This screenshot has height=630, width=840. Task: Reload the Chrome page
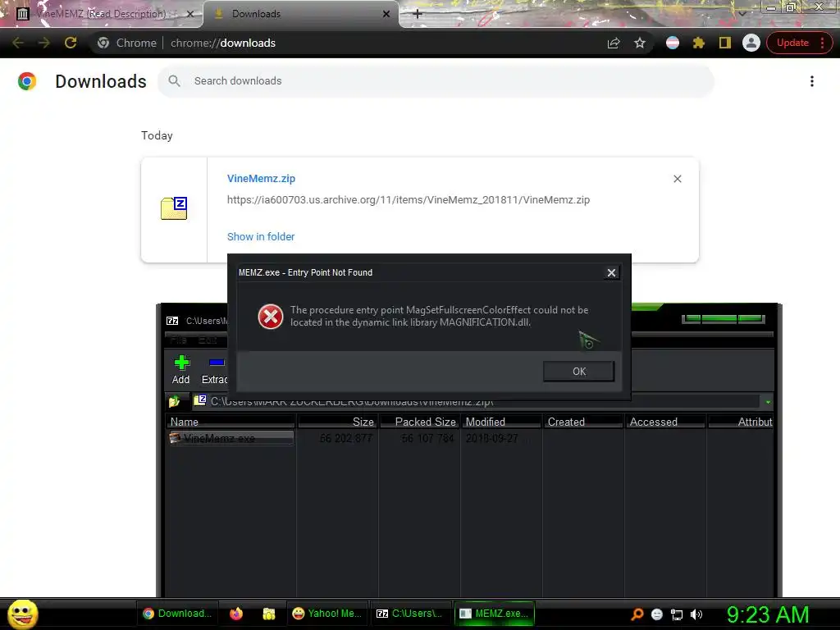tap(71, 43)
